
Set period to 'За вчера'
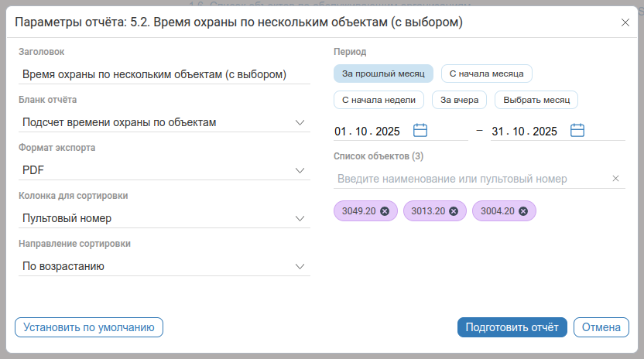tap(459, 100)
